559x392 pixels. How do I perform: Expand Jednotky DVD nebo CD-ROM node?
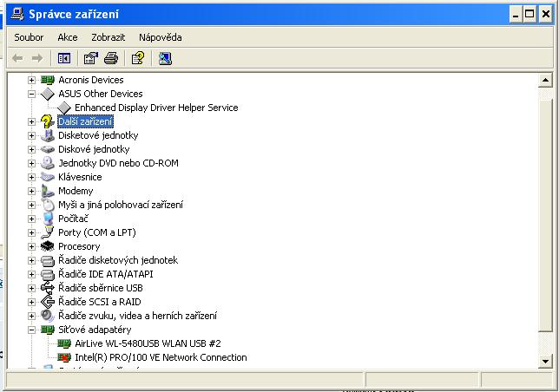[x=31, y=163]
